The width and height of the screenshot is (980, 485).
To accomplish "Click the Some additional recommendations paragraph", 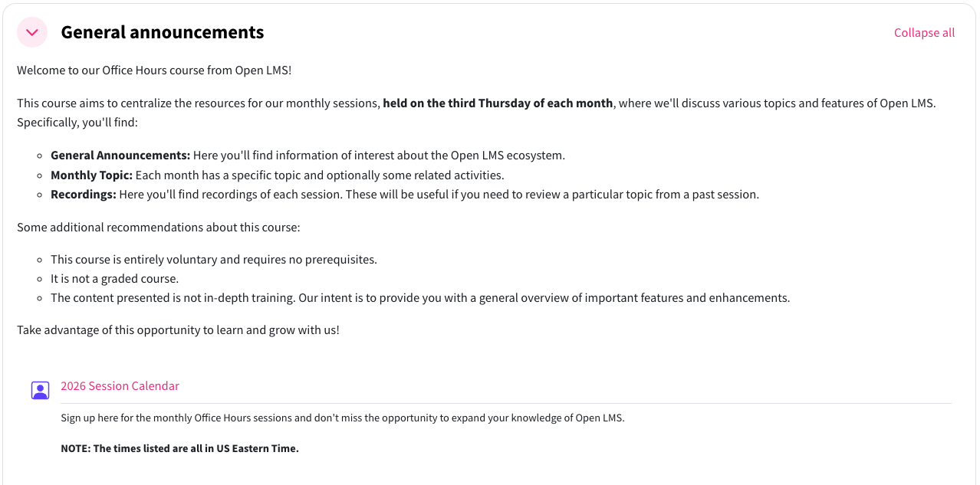I will [x=159, y=228].
